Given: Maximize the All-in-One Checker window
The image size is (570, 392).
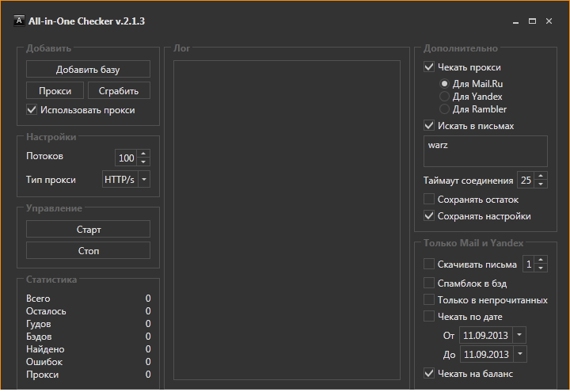Looking at the screenshot, I should (532, 21).
